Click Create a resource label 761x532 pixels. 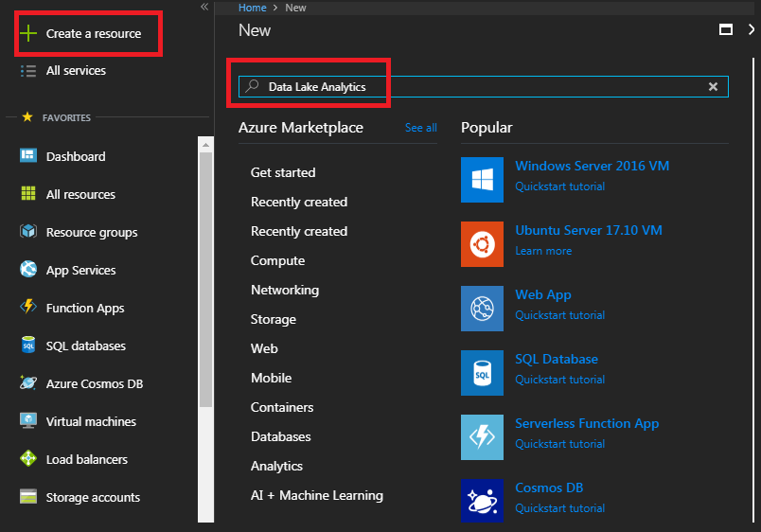pos(94,33)
